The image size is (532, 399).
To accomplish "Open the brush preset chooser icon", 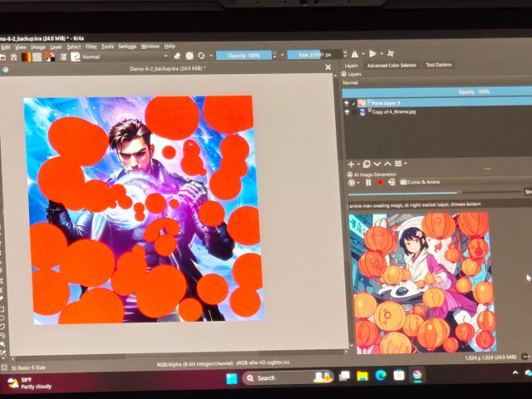I will click(75, 57).
